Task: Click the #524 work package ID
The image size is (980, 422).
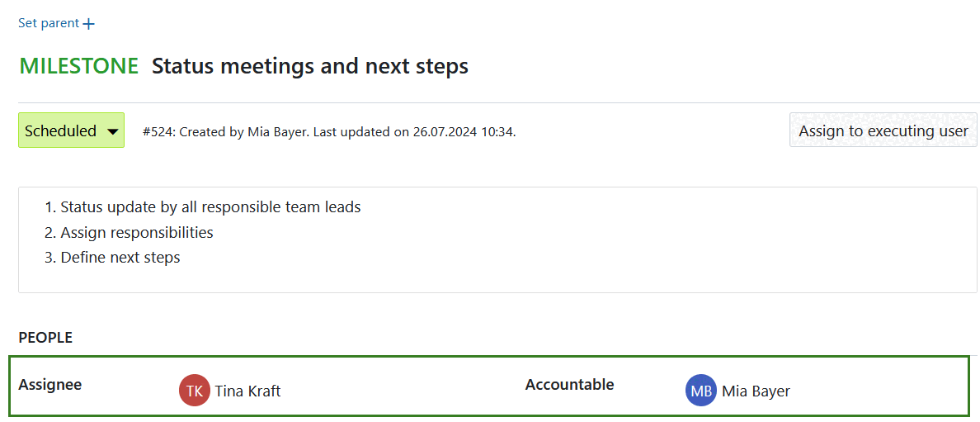Action: click(157, 131)
